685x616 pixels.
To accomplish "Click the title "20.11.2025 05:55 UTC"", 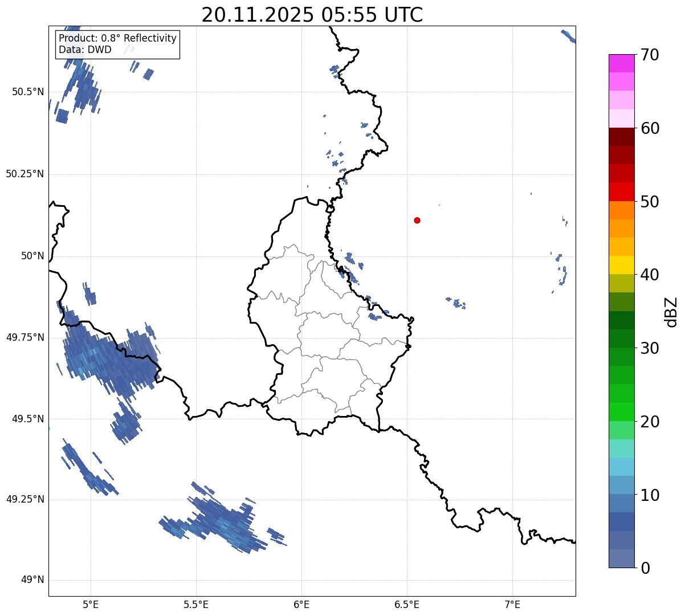I will 312,14.
